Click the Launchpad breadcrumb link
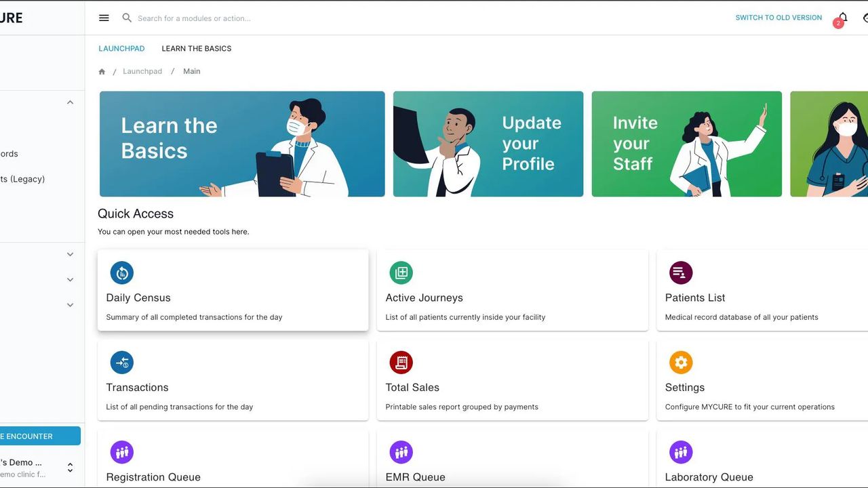 click(142, 71)
